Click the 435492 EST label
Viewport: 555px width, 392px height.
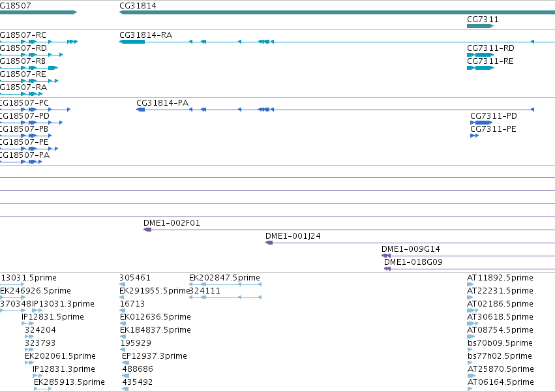click(x=138, y=382)
